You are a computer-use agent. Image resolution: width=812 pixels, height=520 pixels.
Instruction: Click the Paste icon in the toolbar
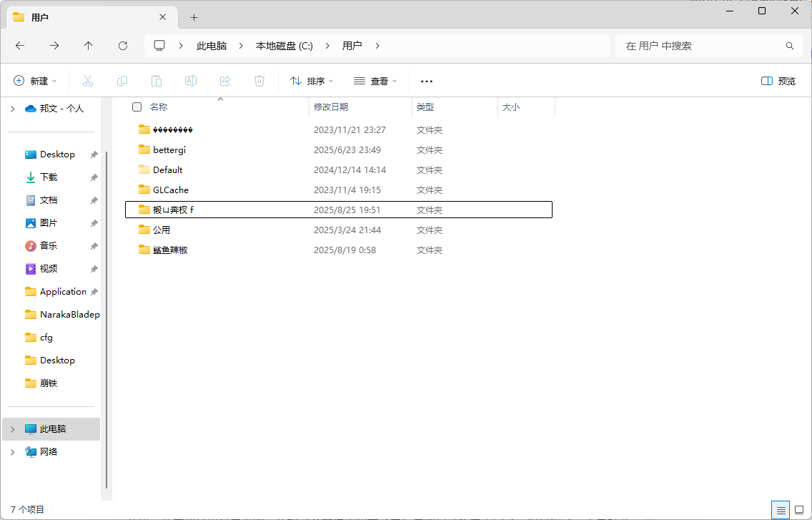[157, 81]
